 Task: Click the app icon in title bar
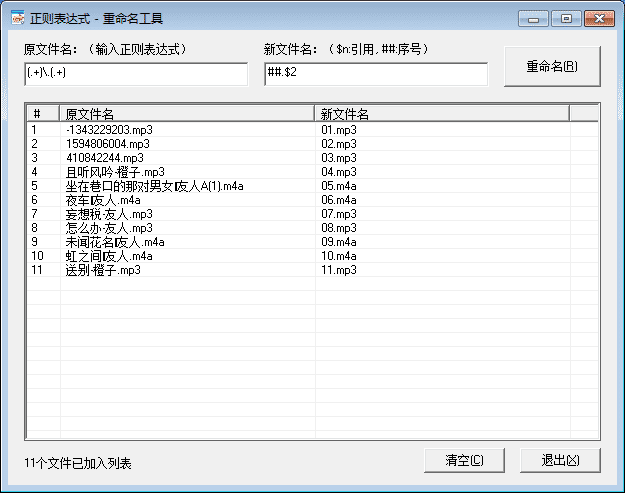17,18
